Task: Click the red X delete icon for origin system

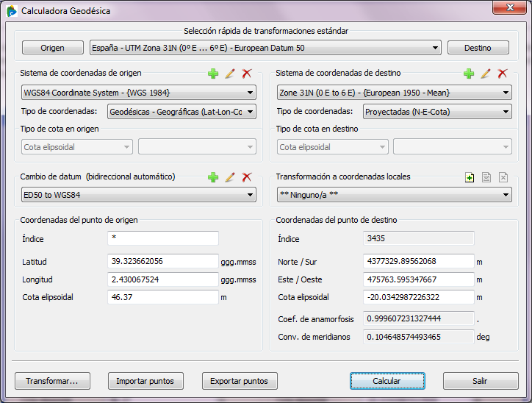Action: click(x=247, y=74)
